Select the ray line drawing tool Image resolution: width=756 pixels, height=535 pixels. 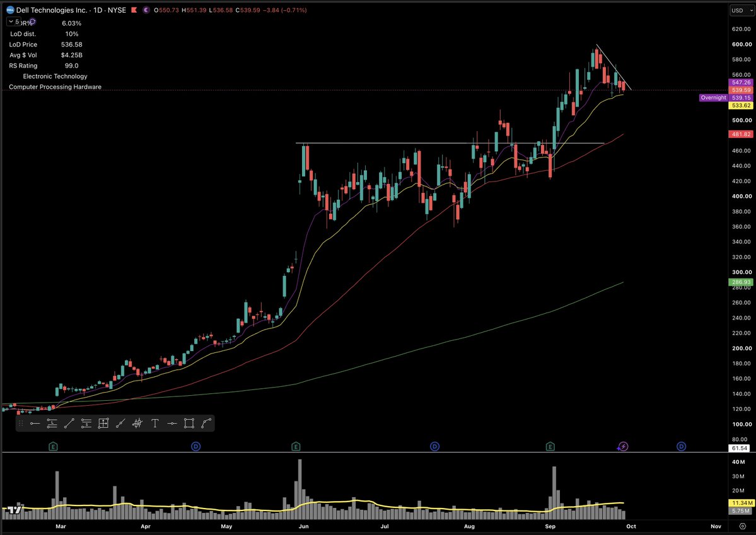coord(120,423)
